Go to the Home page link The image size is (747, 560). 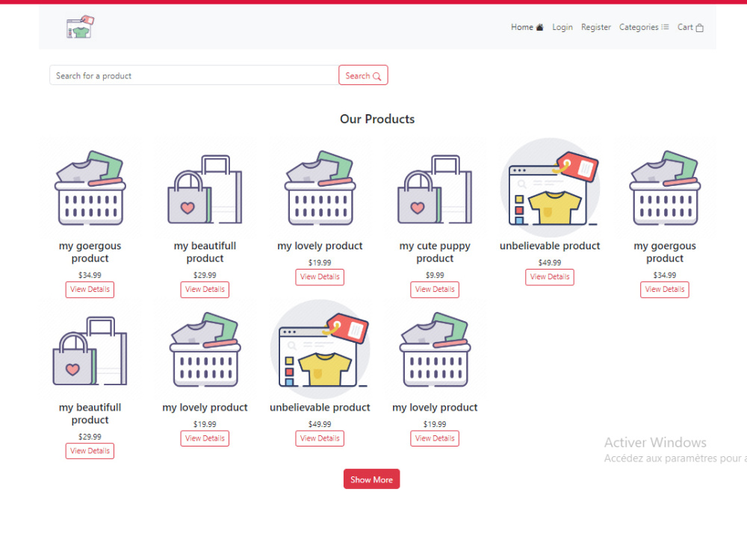pos(527,27)
